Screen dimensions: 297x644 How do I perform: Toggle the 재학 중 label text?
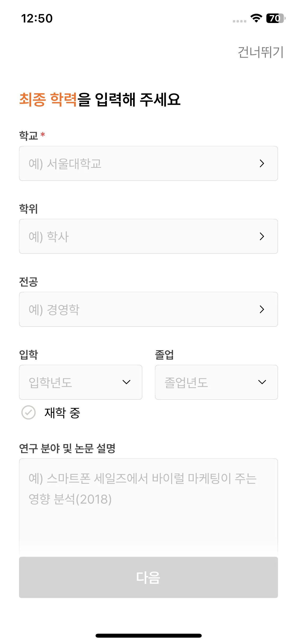(62, 413)
